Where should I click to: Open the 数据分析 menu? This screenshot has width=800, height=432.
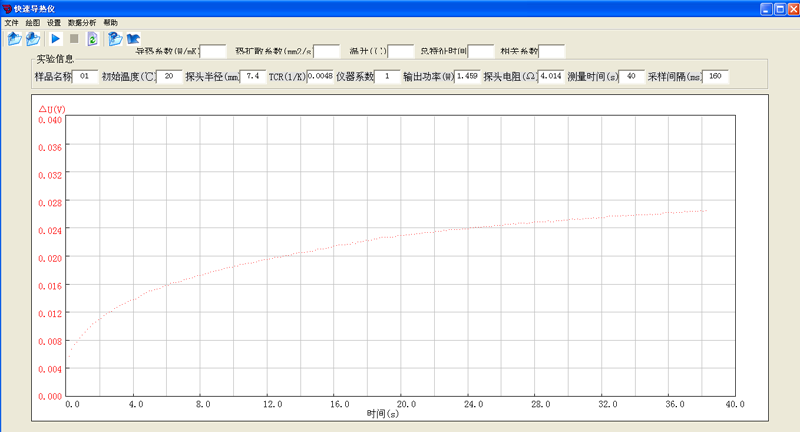[x=82, y=22]
